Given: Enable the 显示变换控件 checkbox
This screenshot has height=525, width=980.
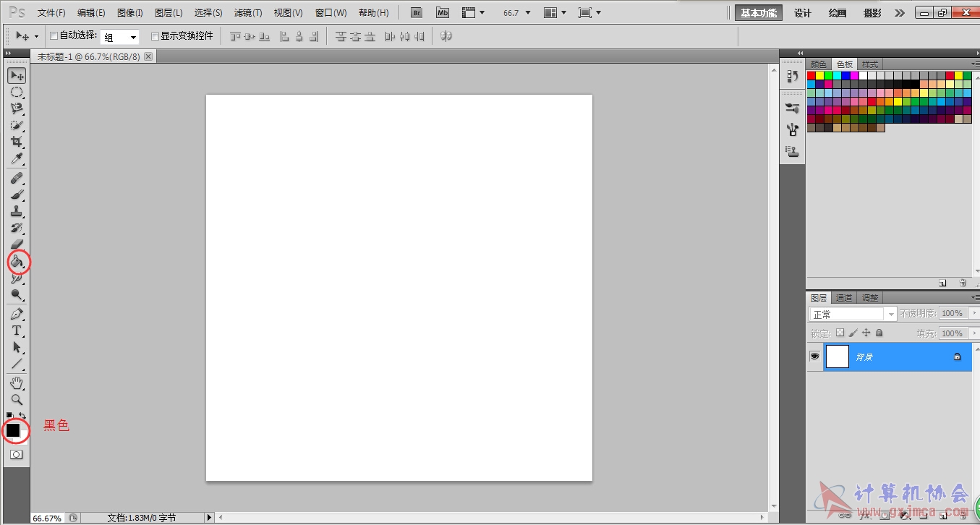Looking at the screenshot, I should pyautogui.click(x=155, y=35).
